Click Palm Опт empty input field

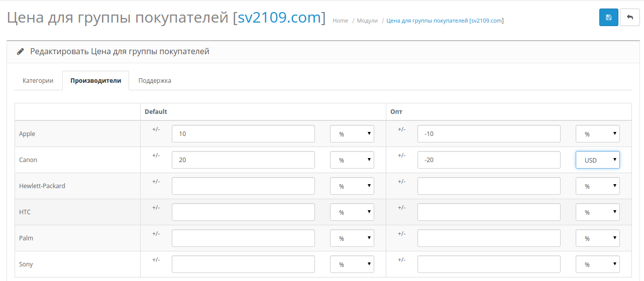489,238
